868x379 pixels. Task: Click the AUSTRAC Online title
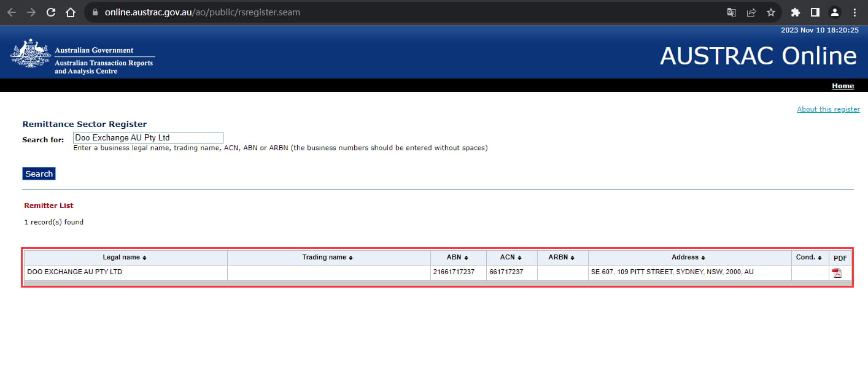(x=758, y=56)
